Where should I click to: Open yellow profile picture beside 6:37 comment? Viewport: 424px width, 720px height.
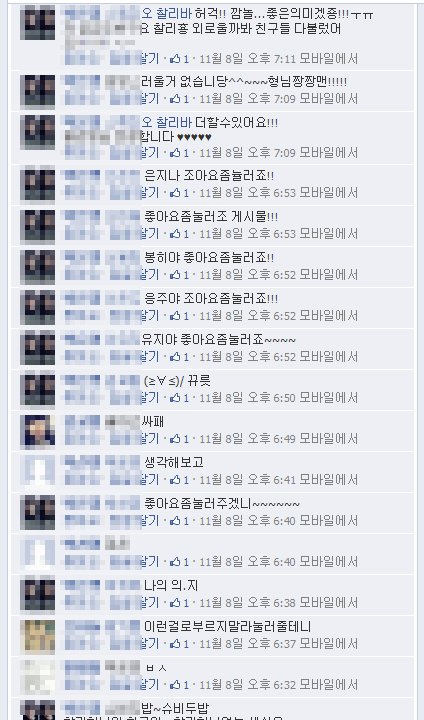pyautogui.click(x=38, y=636)
